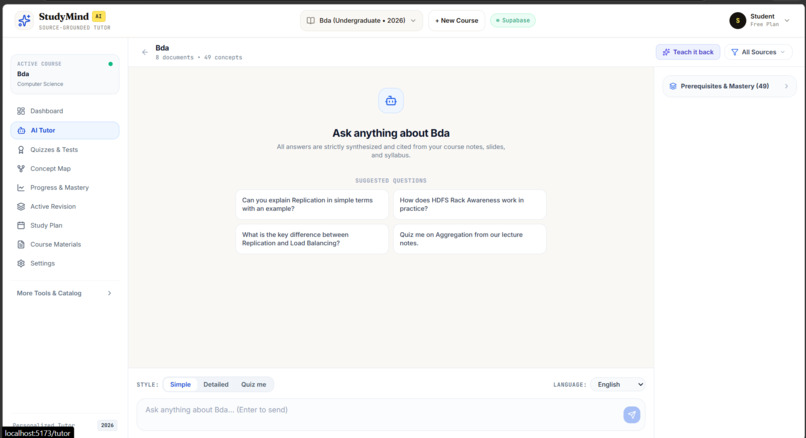This screenshot has height=438, width=806.
Task: Click the yellow AI badge beside StudyMind
Action: coord(99,16)
